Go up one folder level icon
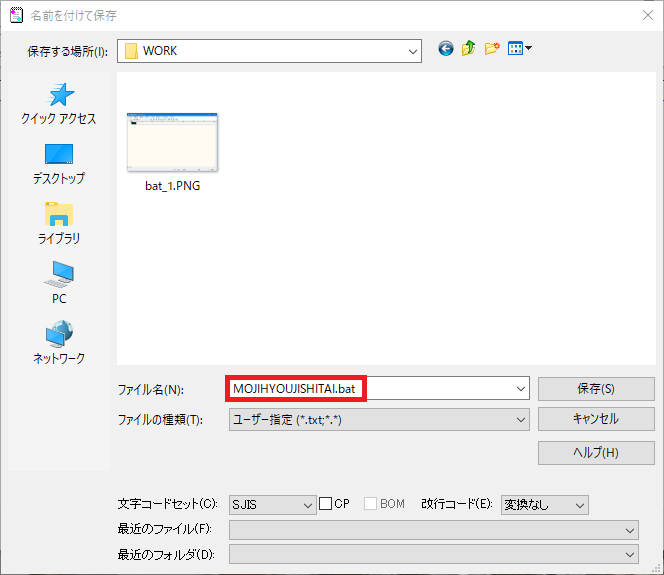The image size is (664, 575). pyautogui.click(x=468, y=49)
